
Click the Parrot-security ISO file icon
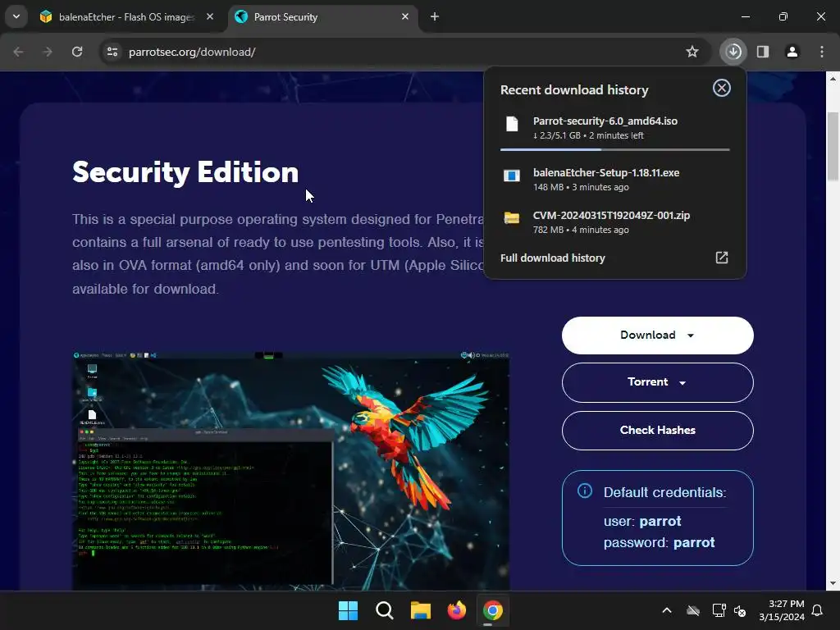tap(512, 124)
